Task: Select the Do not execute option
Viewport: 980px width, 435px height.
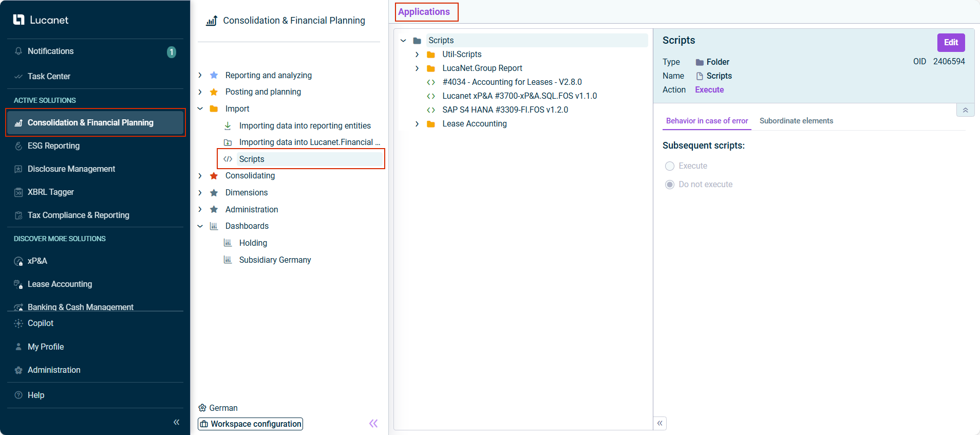Action: 670,185
